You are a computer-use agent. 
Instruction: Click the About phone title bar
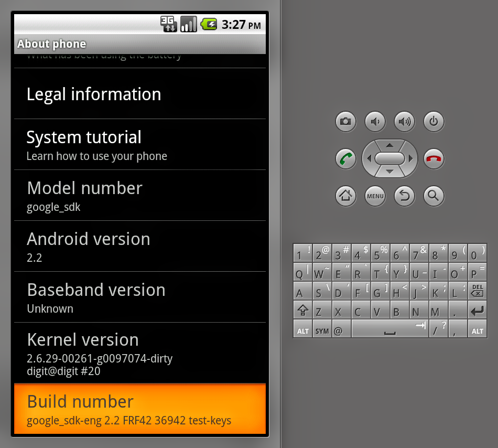140,44
